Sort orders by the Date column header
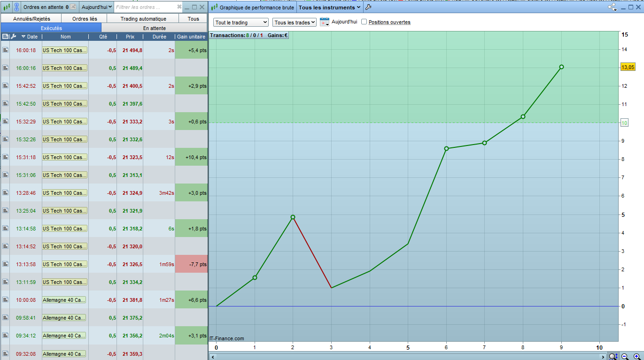 pos(30,37)
